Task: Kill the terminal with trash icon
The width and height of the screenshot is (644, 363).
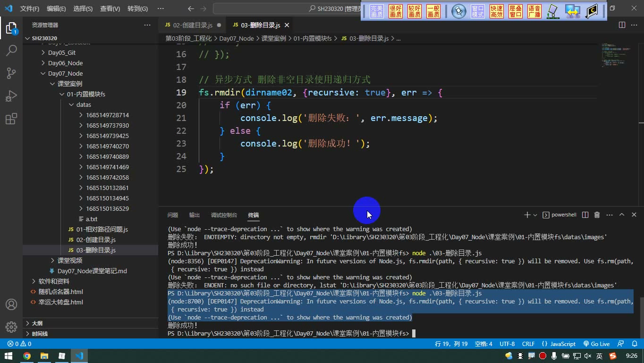Action: click(597, 215)
